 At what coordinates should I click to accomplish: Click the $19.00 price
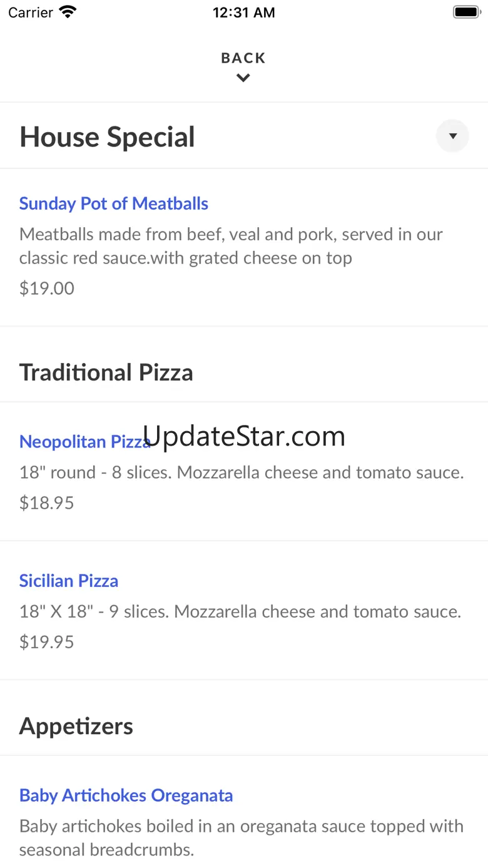[47, 288]
